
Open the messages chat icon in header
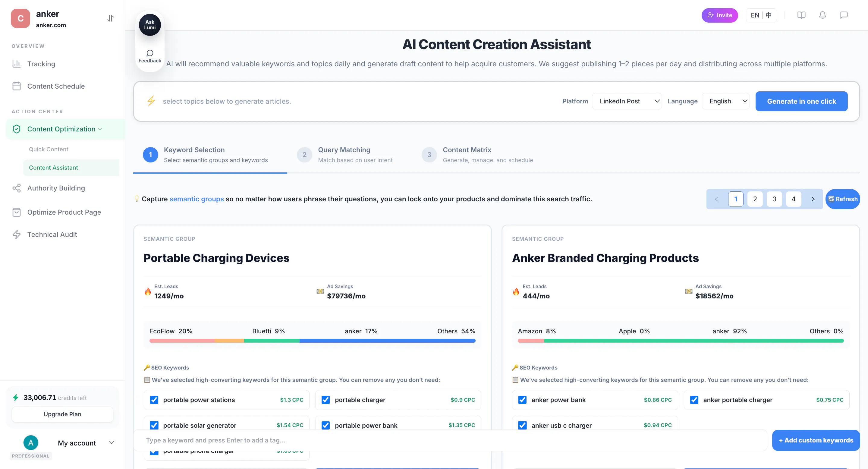pos(843,15)
